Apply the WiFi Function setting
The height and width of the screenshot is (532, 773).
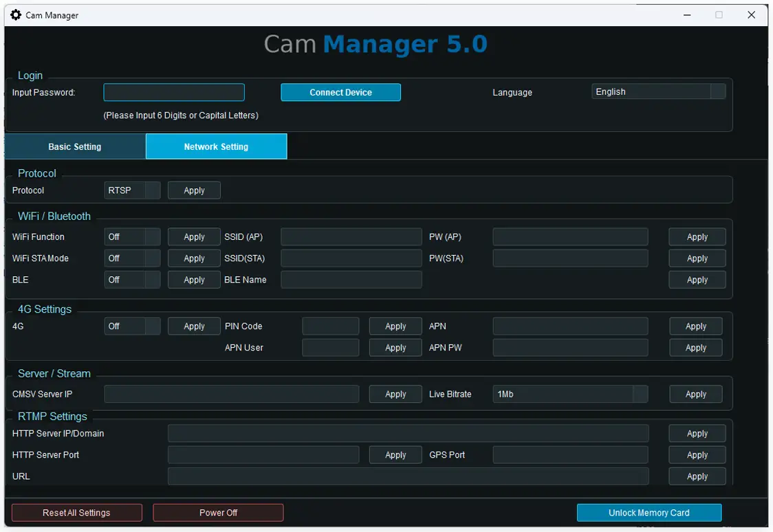[x=194, y=237]
